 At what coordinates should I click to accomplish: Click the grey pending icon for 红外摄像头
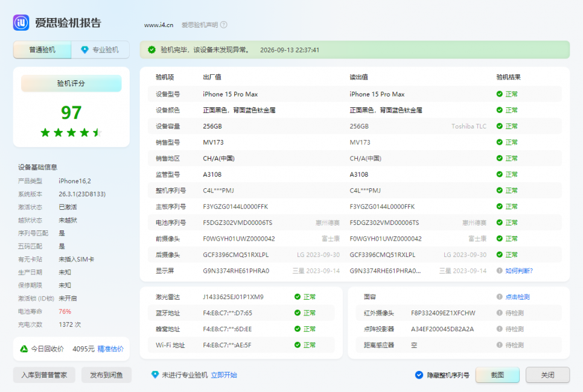tap(499, 313)
